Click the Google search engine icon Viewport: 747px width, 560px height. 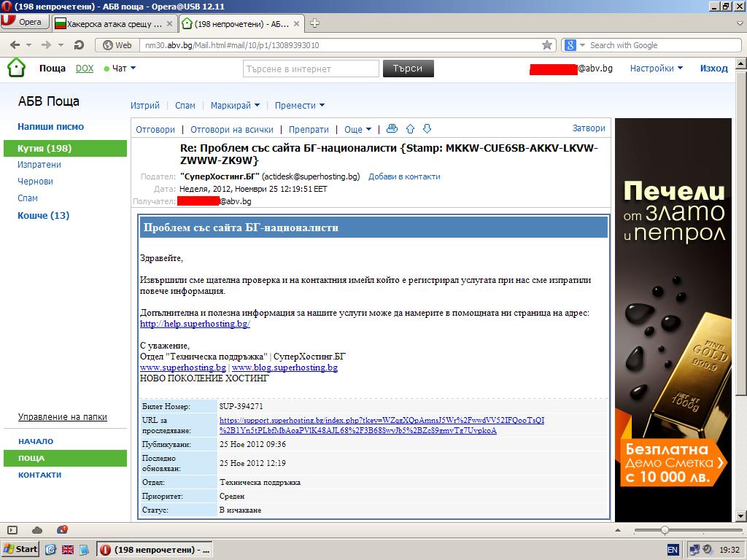point(570,45)
